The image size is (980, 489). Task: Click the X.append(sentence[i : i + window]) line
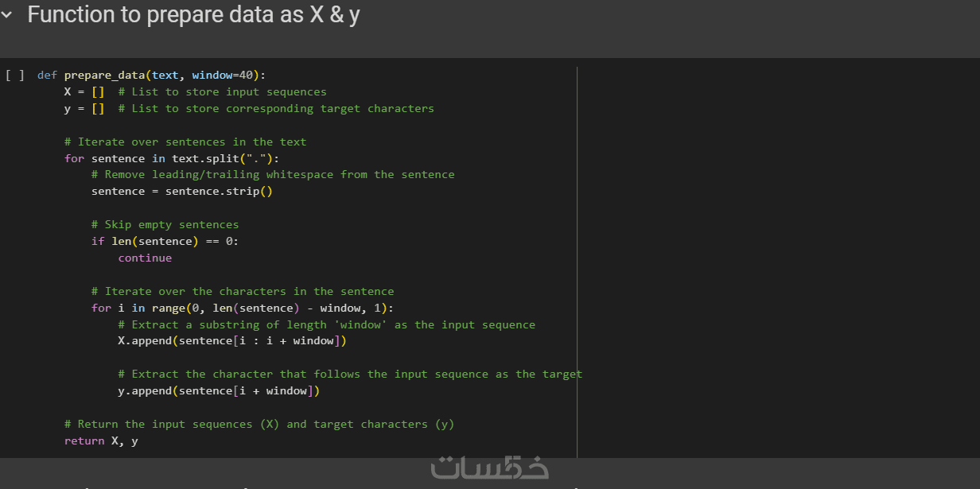point(232,341)
